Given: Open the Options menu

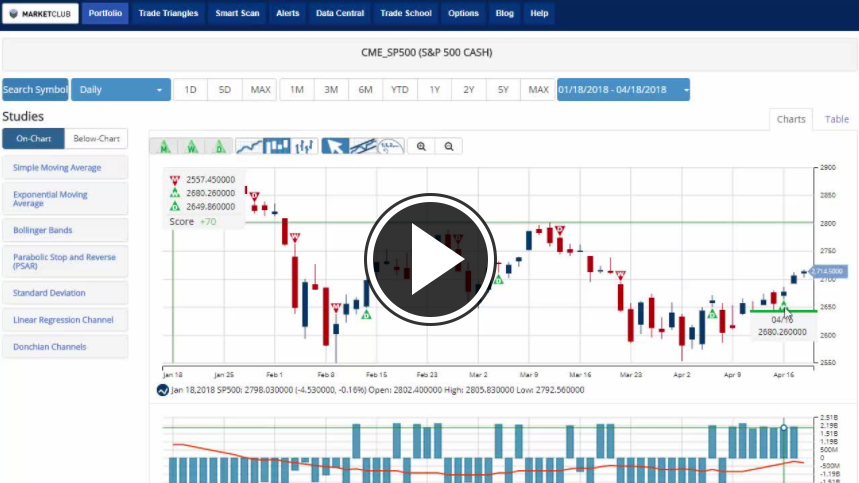Looking at the screenshot, I should 463,13.
